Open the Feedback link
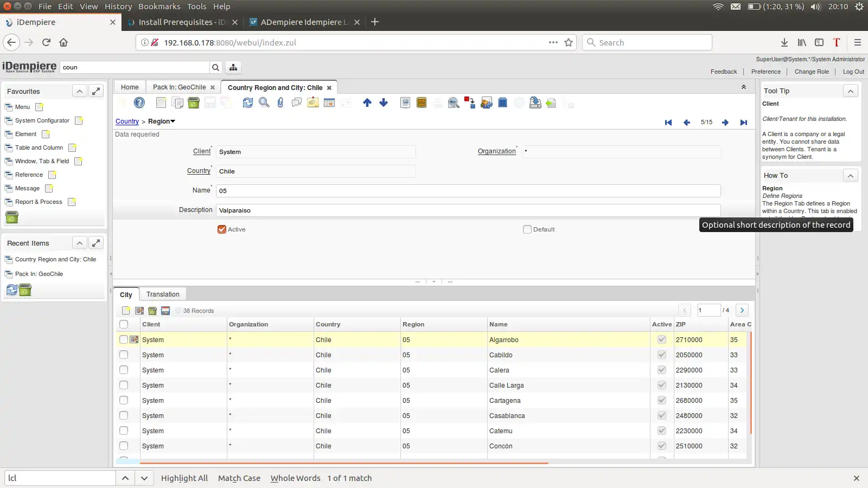 (x=724, y=72)
